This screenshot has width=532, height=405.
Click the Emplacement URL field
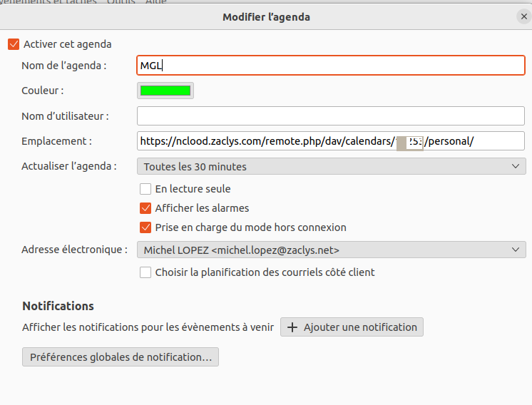tap(330, 141)
